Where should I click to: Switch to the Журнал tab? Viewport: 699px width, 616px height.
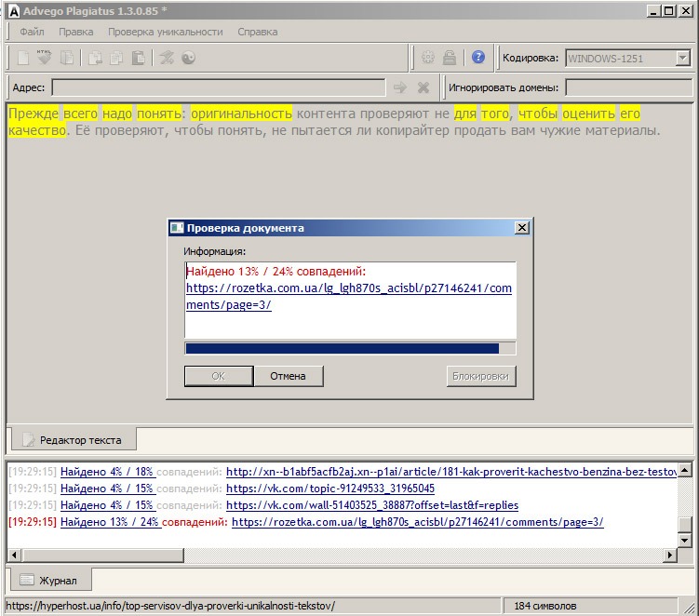pos(49,580)
